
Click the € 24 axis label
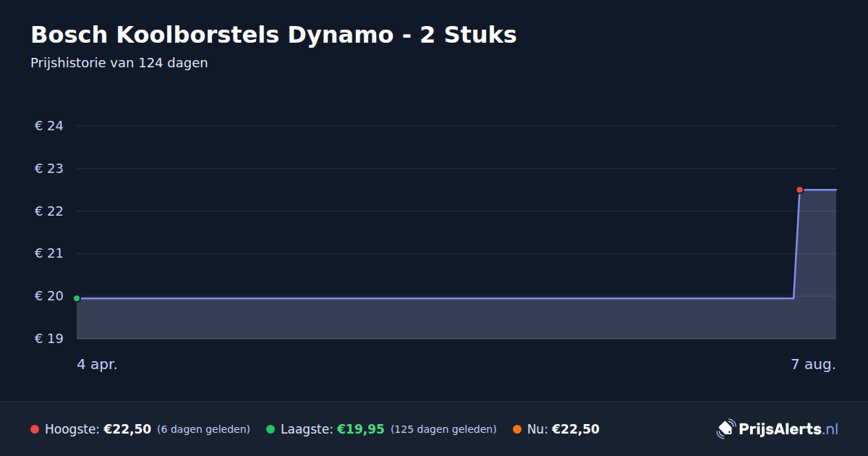click(x=49, y=126)
